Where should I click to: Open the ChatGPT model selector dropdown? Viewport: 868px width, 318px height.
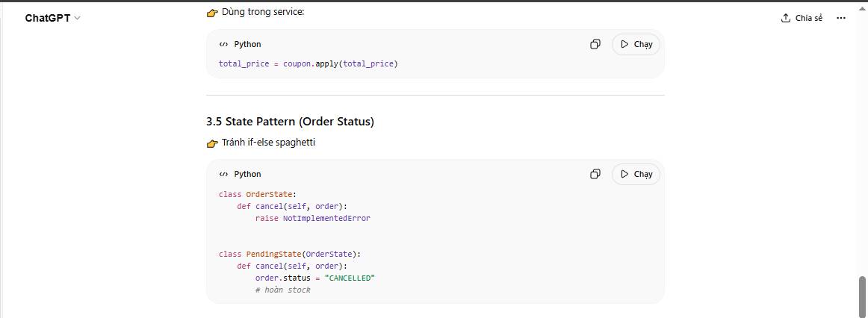pyautogui.click(x=52, y=18)
